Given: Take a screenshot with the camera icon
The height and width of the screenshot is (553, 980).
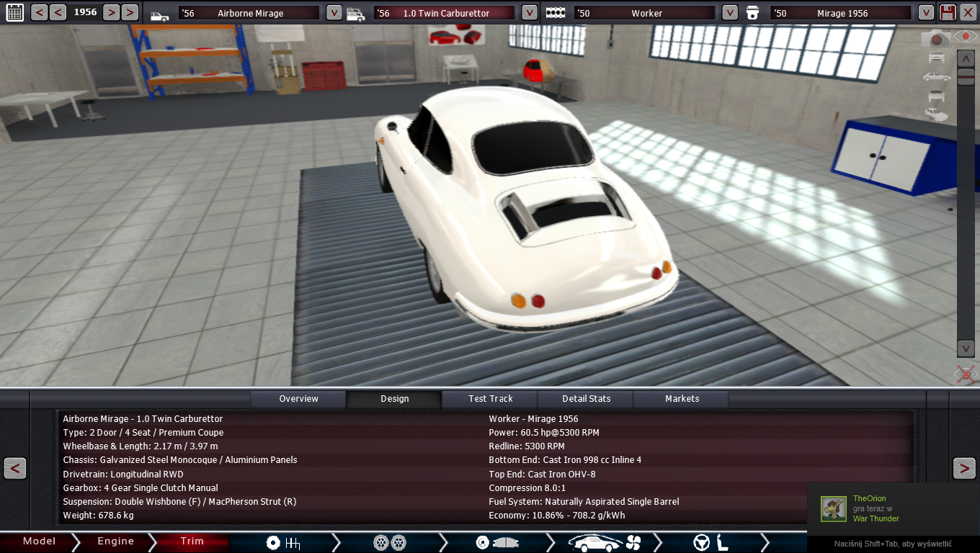Looking at the screenshot, I should [x=937, y=39].
